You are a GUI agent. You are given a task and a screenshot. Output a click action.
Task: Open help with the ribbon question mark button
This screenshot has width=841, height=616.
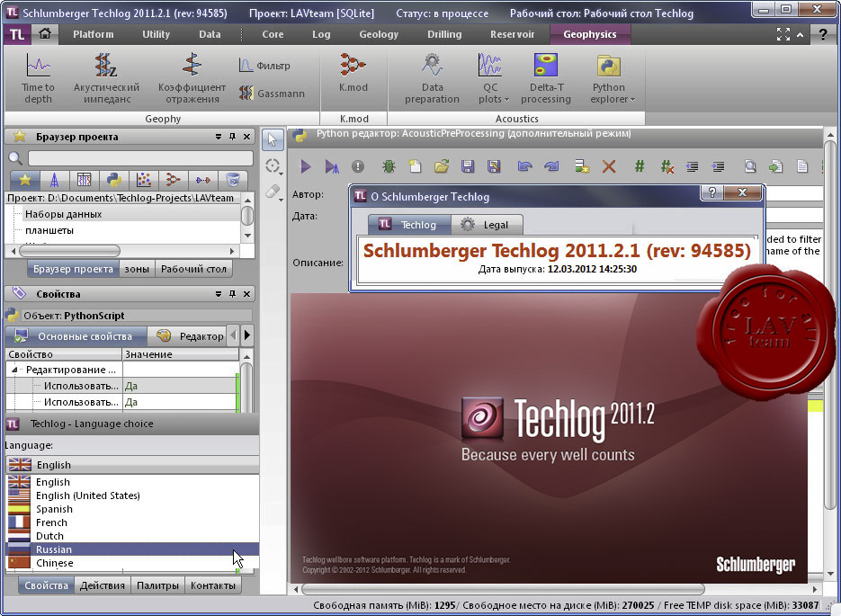823,34
